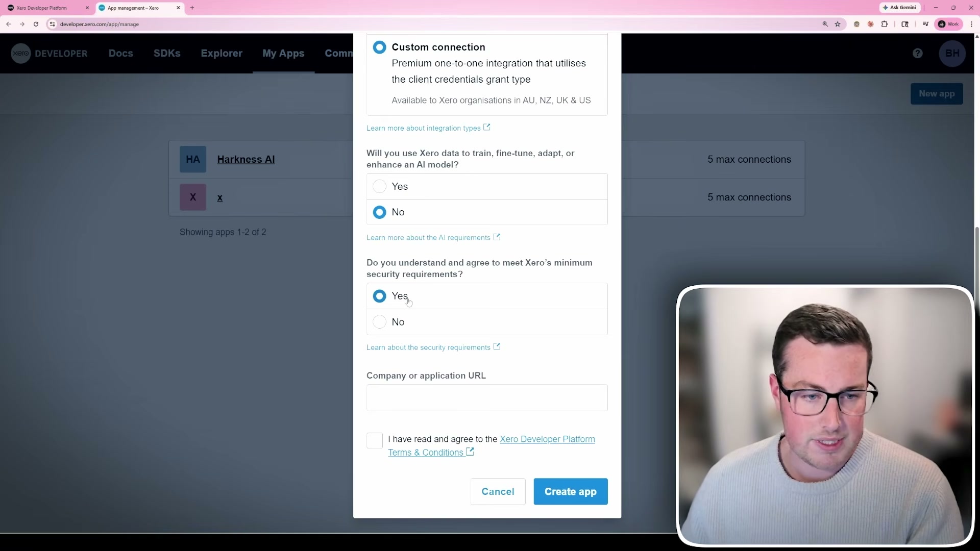
Task: Open the red starburst extension icon
Action: pos(871,24)
